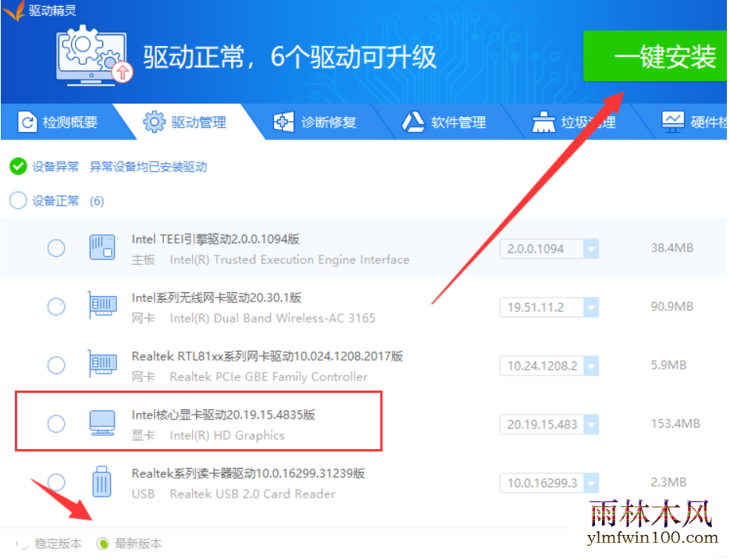730x560 pixels.
Task: Select the Intel TEE引擎驱动 checkbox
Action: coord(56,248)
